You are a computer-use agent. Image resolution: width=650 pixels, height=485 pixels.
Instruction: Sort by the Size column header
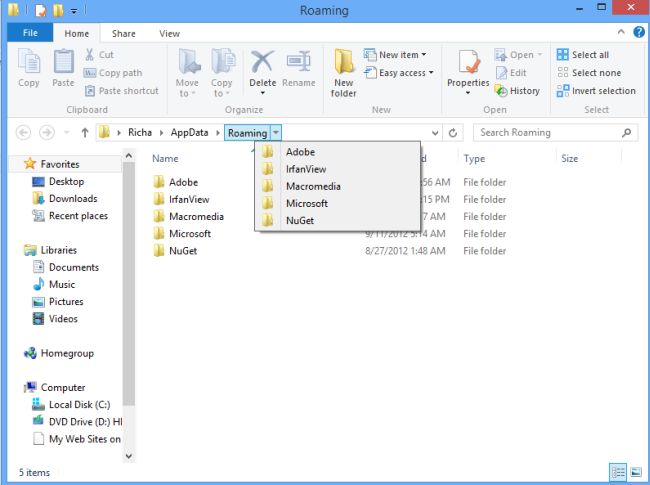coord(569,158)
